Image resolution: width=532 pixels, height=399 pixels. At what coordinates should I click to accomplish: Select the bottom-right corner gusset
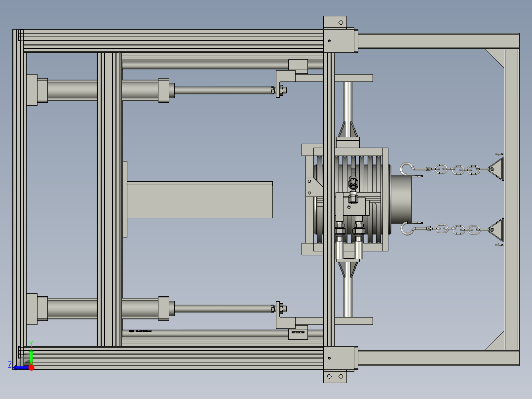coord(497,343)
